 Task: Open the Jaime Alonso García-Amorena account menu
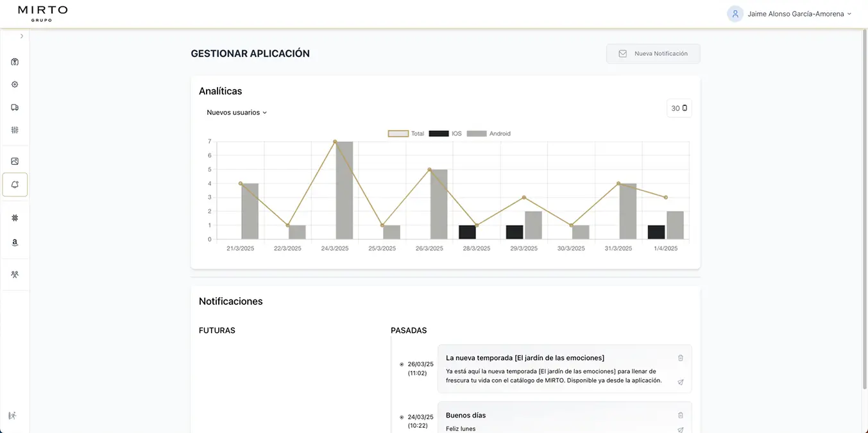pos(790,13)
